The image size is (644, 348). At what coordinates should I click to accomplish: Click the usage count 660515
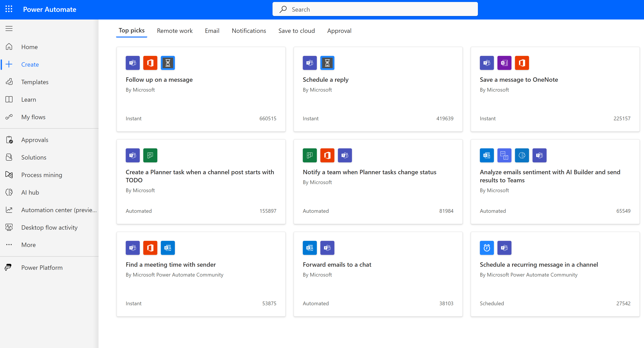(x=268, y=118)
